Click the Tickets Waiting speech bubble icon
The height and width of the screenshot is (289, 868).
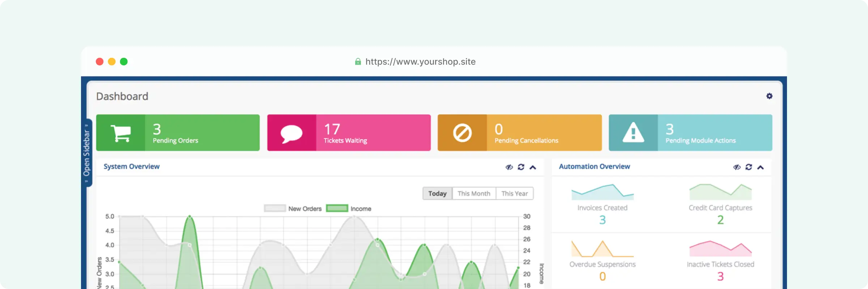292,134
